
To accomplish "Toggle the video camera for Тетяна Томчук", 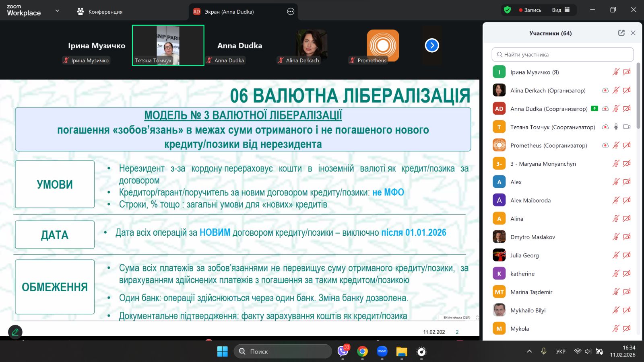I will coord(627,127).
